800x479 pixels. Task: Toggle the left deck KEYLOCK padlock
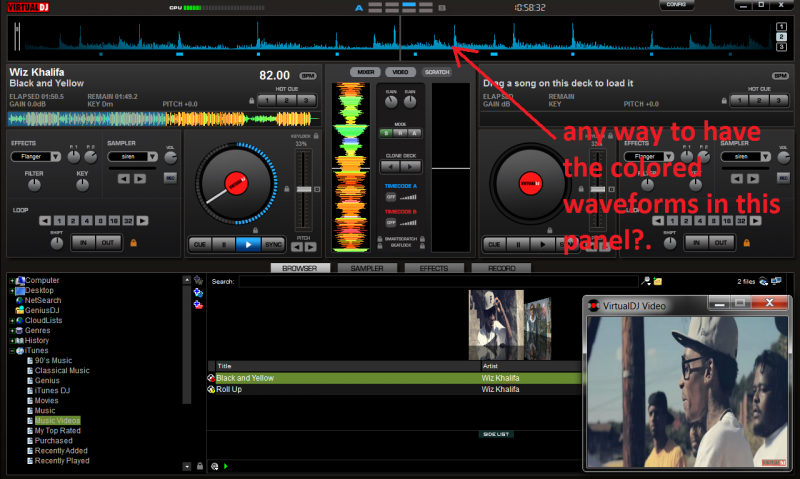[316, 136]
